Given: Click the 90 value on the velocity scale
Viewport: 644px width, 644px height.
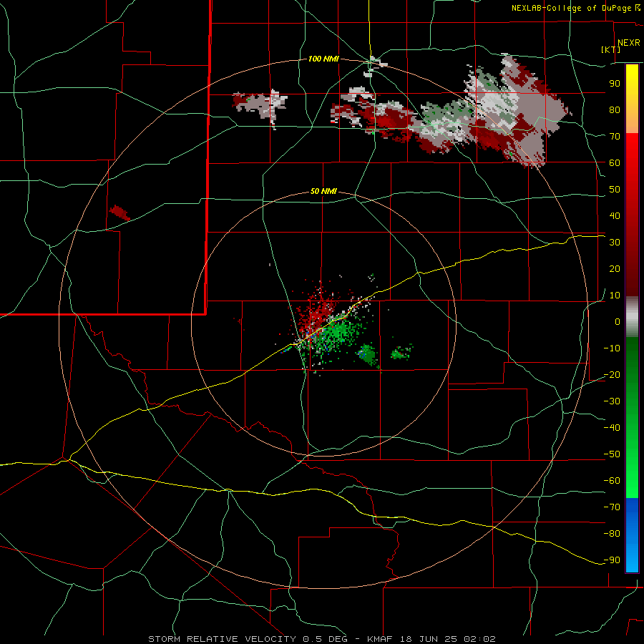Looking at the screenshot, I should [x=615, y=84].
